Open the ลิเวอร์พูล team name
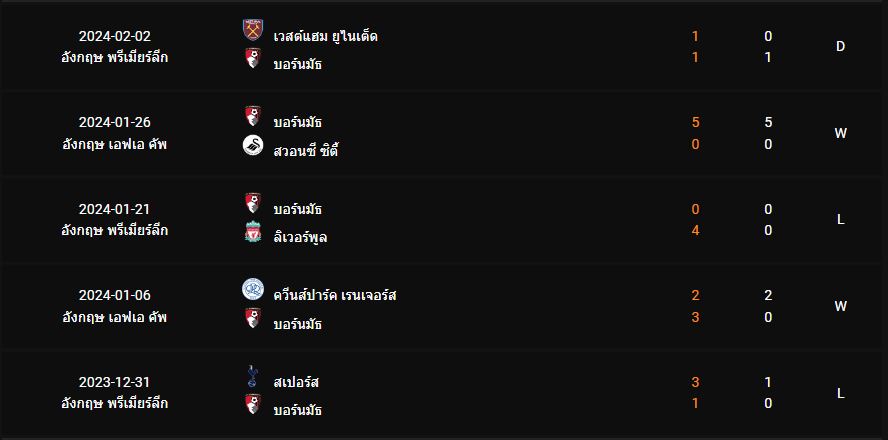The height and width of the screenshot is (440, 888). pyautogui.click(x=300, y=237)
